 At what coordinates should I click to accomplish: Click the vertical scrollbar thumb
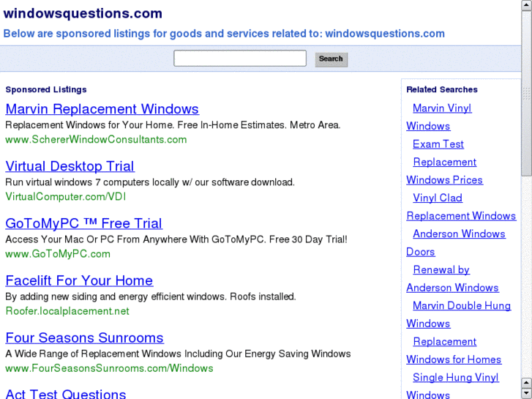527,93
